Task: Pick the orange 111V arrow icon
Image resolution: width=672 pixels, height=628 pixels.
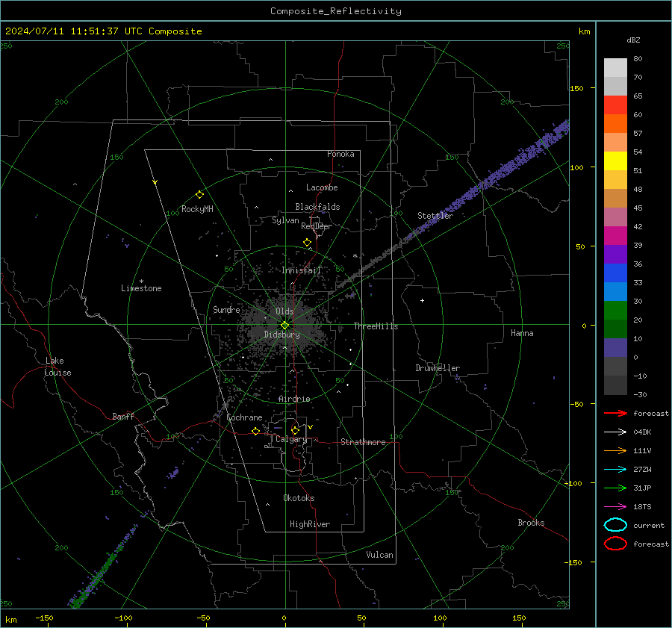Action: (x=615, y=450)
